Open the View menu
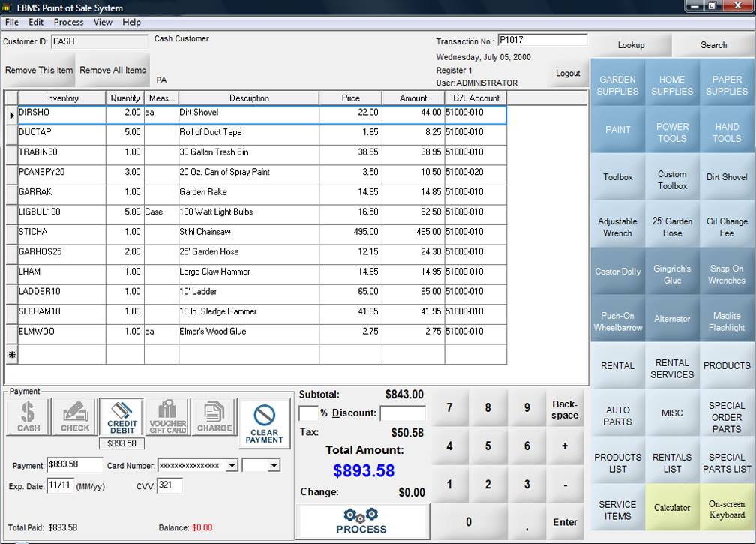 coord(103,22)
